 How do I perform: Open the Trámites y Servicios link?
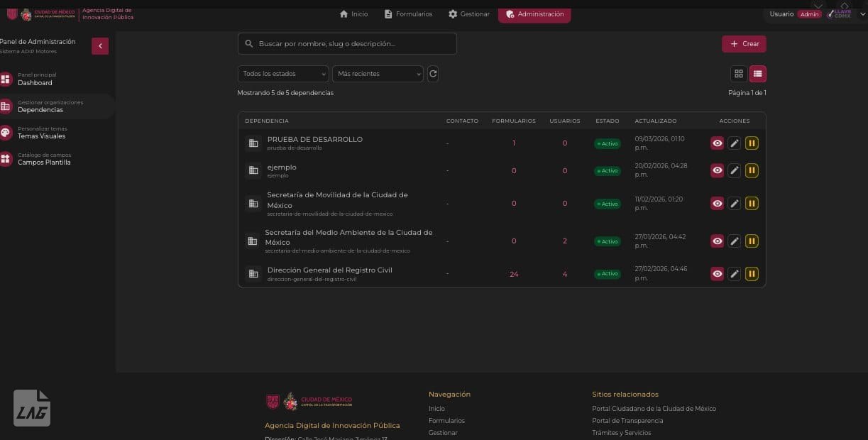pyautogui.click(x=621, y=433)
